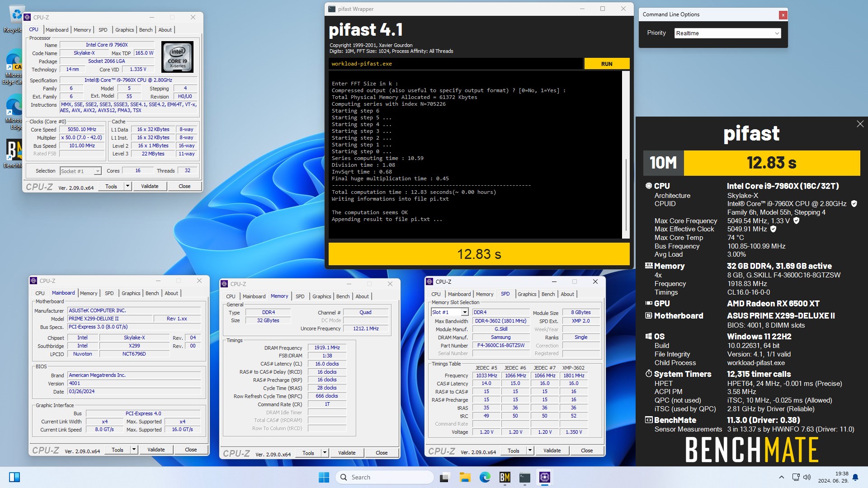Screen dimensions: 868x488
Task: Open BenchMate desktop shortcut
Action: point(14,154)
